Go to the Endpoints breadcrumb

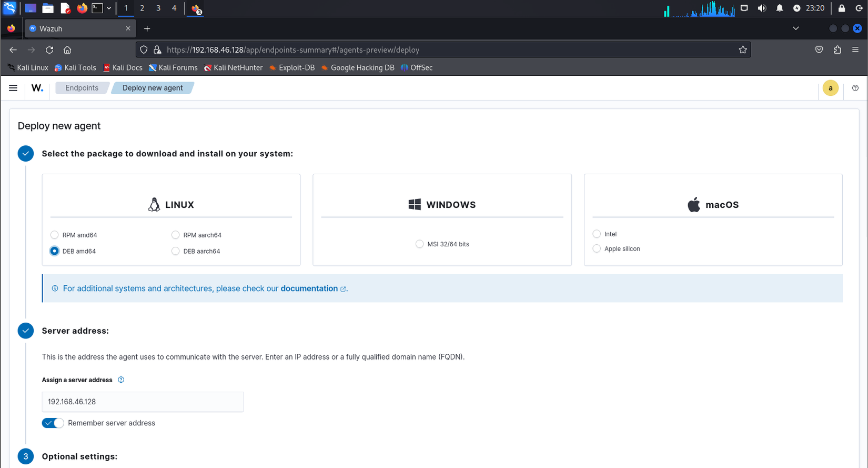[82, 88]
